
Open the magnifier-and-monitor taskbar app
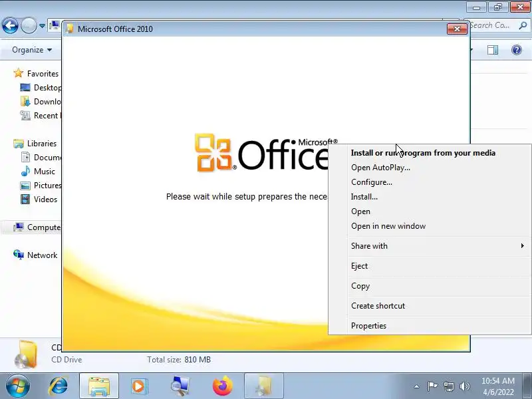[x=180, y=386]
